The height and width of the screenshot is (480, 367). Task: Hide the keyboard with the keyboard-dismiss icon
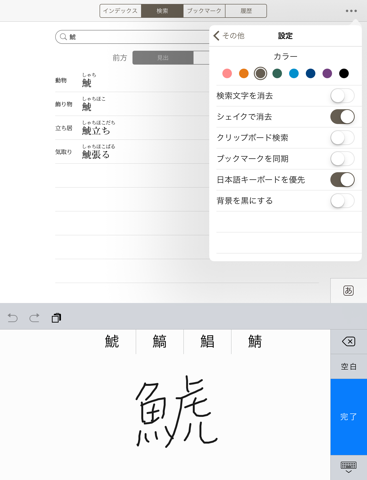[x=348, y=467]
